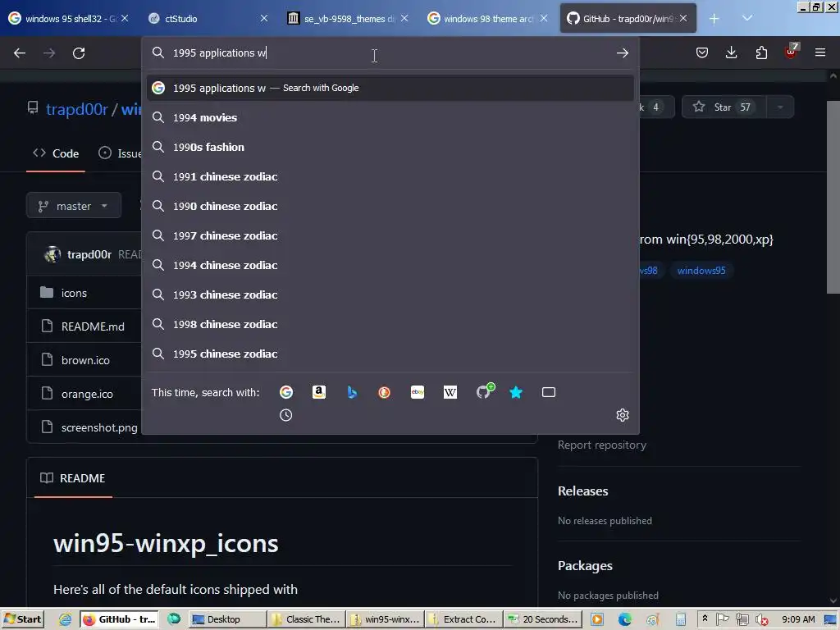Open the brown.ico file
This screenshot has height=630, width=840.
pos(85,360)
